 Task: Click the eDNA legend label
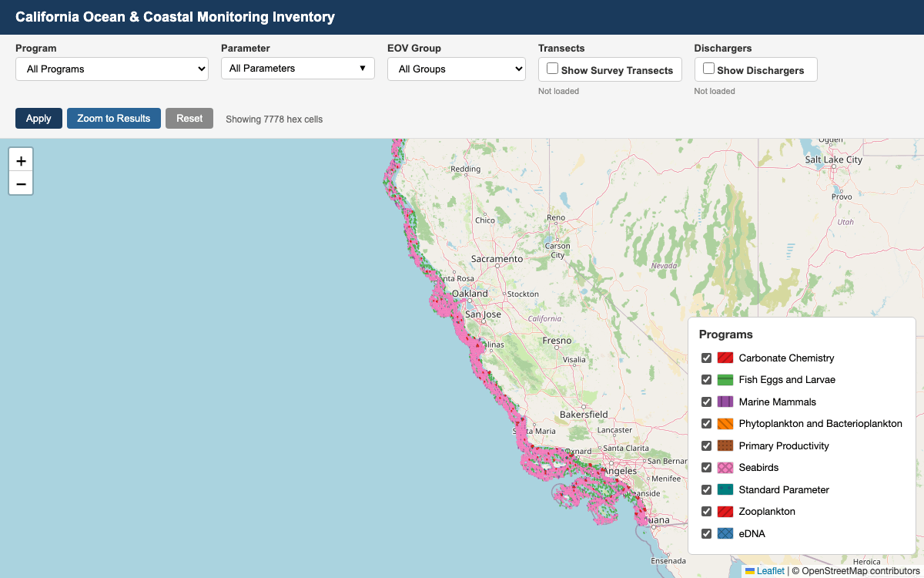[752, 533]
